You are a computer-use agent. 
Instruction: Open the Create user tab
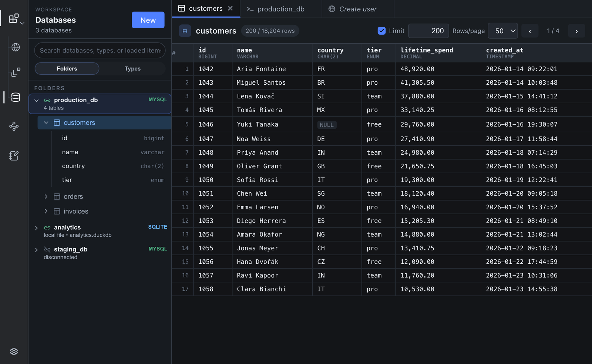358,9
